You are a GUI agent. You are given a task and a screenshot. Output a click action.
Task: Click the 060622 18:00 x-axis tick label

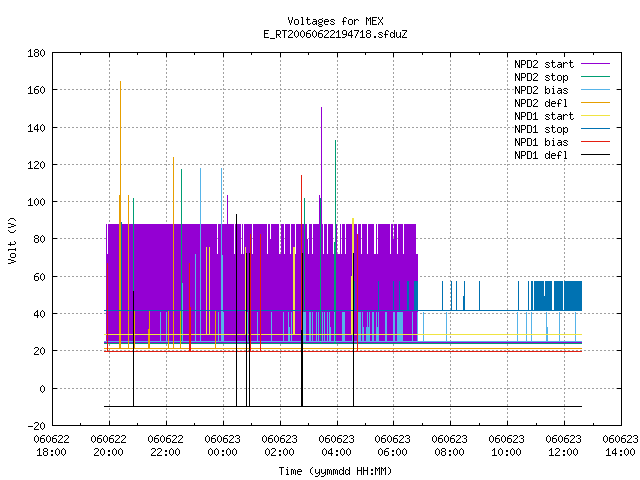pos(51,446)
